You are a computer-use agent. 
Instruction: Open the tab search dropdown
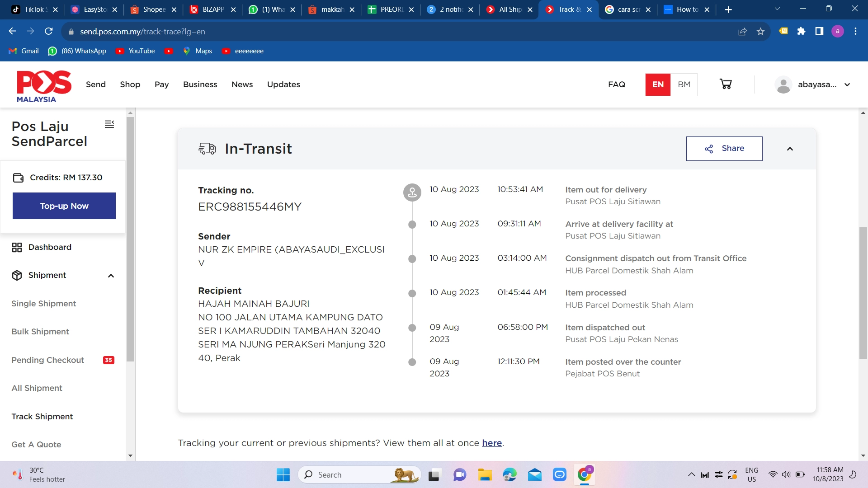(x=778, y=9)
